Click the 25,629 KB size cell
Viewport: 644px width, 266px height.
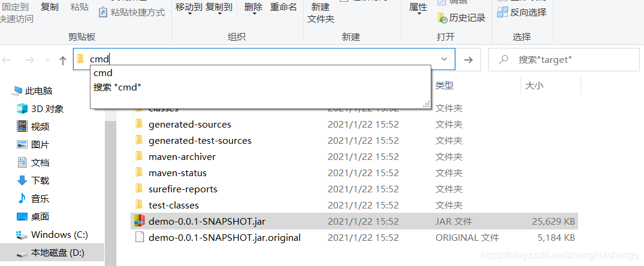pyautogui.click(x=553, y=221)
